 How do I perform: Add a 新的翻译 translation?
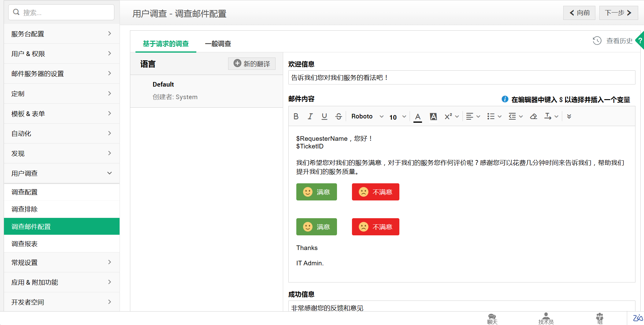[x=252, y=64]
